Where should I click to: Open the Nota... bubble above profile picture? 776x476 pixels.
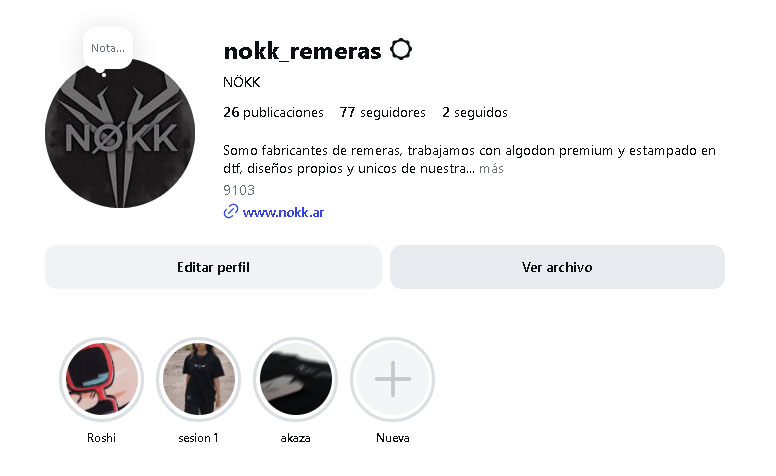click(108, 48)
